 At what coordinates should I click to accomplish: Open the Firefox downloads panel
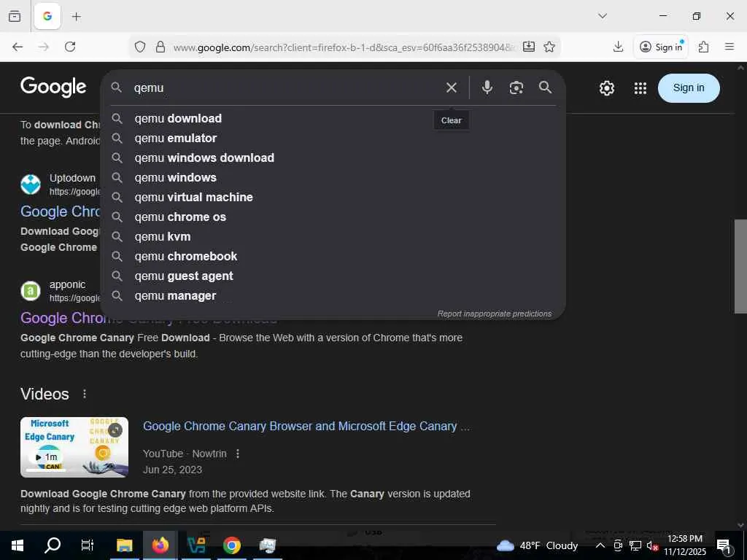point(618,47)
